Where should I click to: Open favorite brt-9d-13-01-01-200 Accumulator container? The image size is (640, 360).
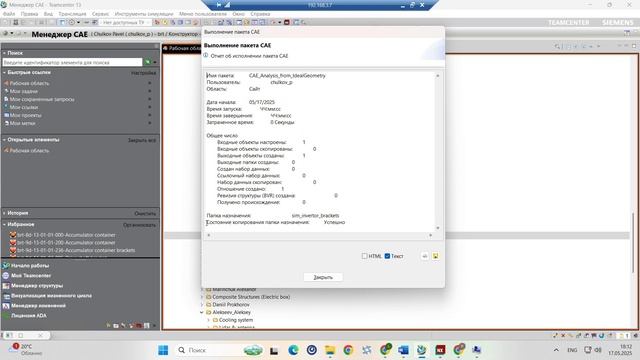[x=66, y=242]
